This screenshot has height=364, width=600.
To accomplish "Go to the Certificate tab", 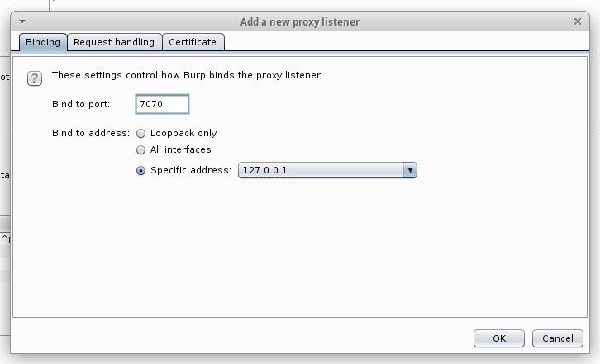I will point(193,42).
